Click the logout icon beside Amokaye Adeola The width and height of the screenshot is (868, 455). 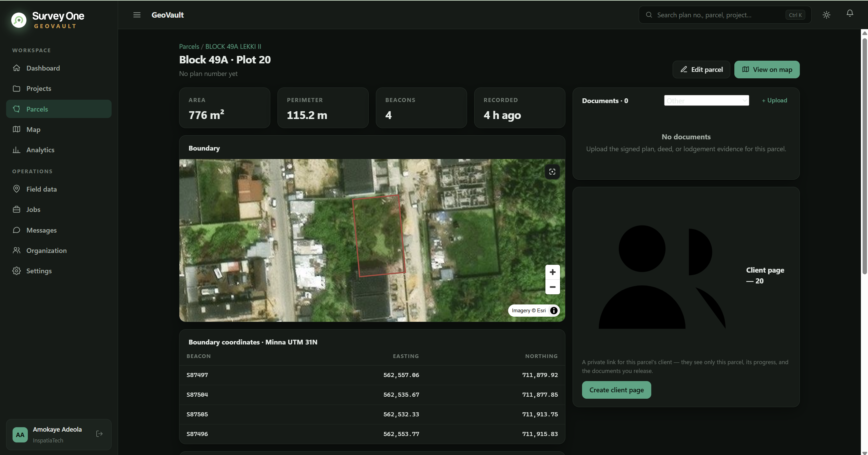coord(99,434)
